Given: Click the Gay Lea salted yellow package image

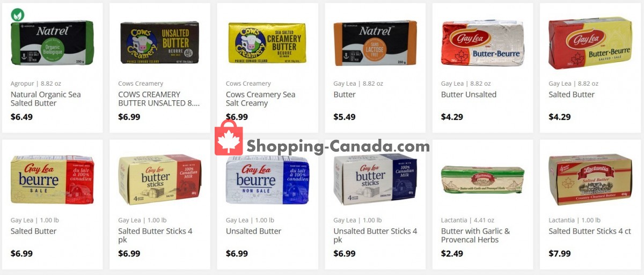Looking at the screenshot, I should [x=589, y=43].
